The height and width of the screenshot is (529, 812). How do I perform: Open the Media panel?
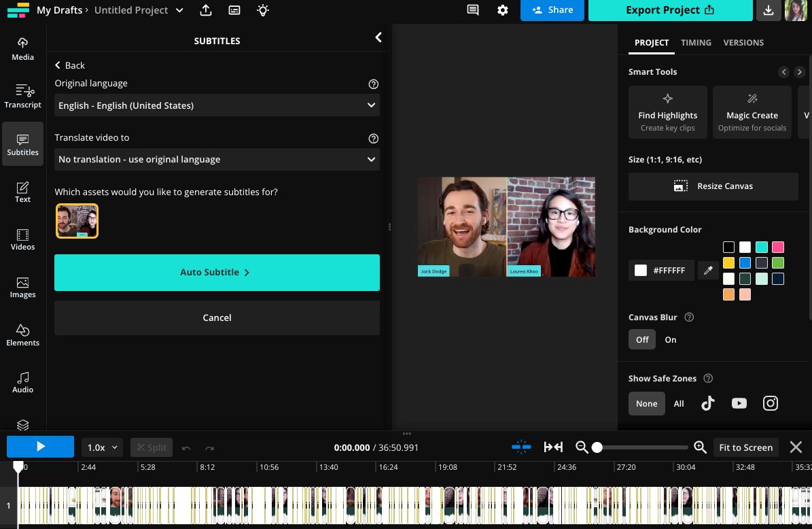click(22, 48)
